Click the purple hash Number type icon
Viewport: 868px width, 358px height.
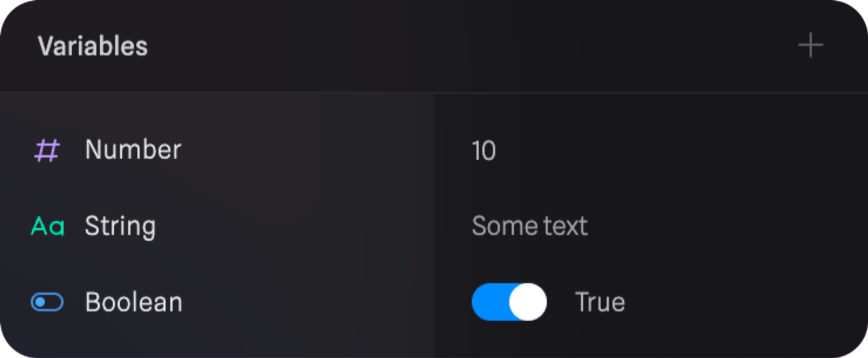47,150
